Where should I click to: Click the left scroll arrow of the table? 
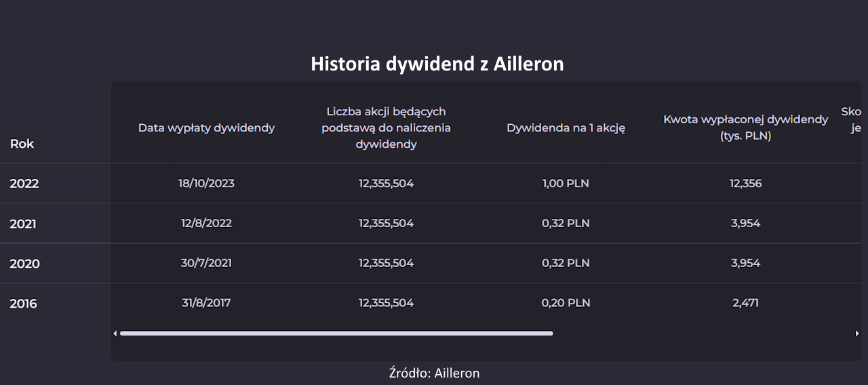115,333
